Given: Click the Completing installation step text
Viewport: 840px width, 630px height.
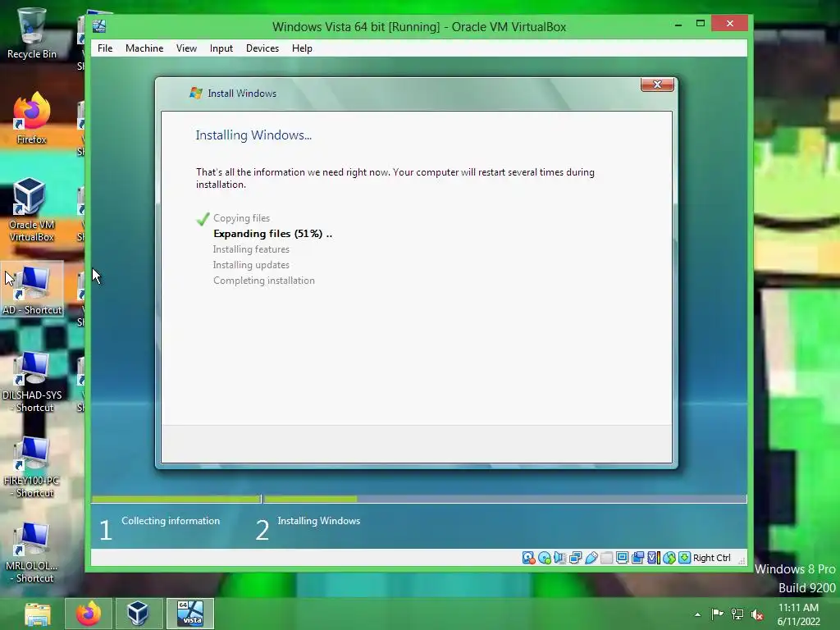Looking at the screenshot, I should pos(264,281).
